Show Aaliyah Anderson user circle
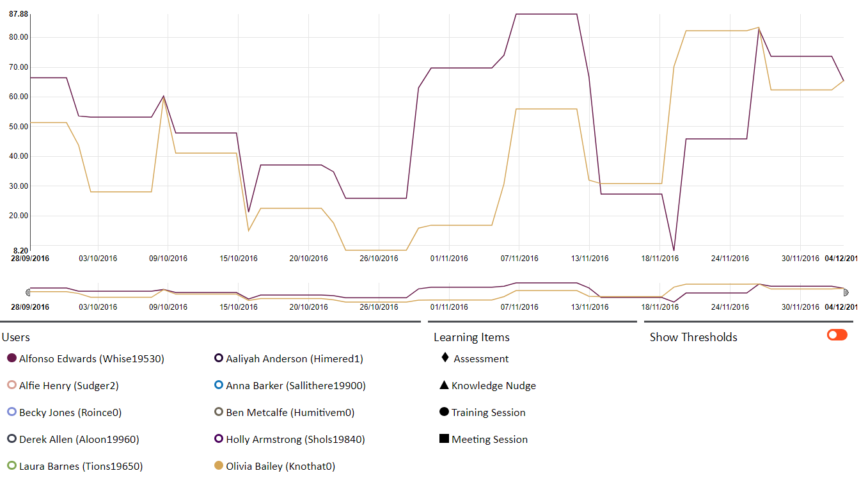Screen dimensions: 868x480 218,359
